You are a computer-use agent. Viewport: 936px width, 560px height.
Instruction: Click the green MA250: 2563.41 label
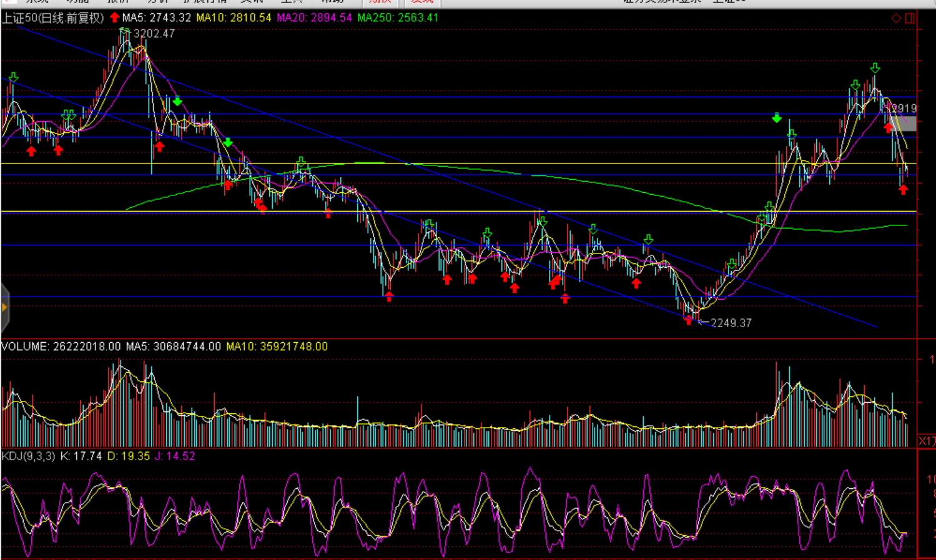click(398, 18)
